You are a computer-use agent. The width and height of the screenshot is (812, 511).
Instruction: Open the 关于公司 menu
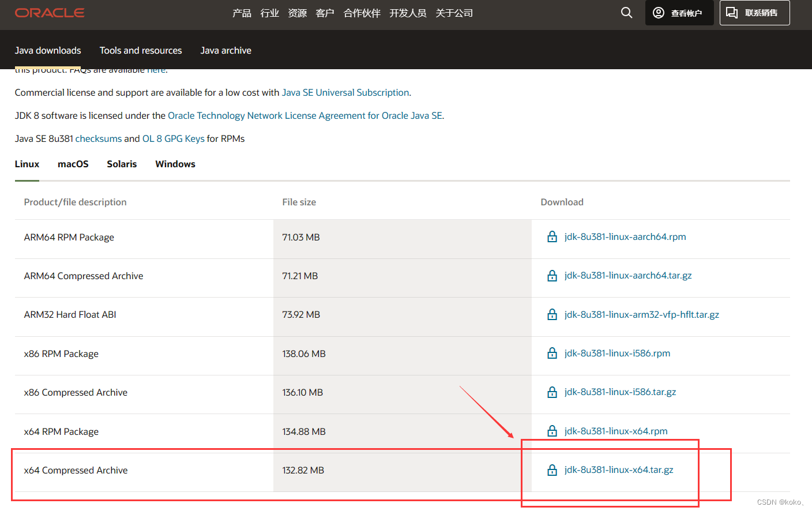click(x=454, y=13)
